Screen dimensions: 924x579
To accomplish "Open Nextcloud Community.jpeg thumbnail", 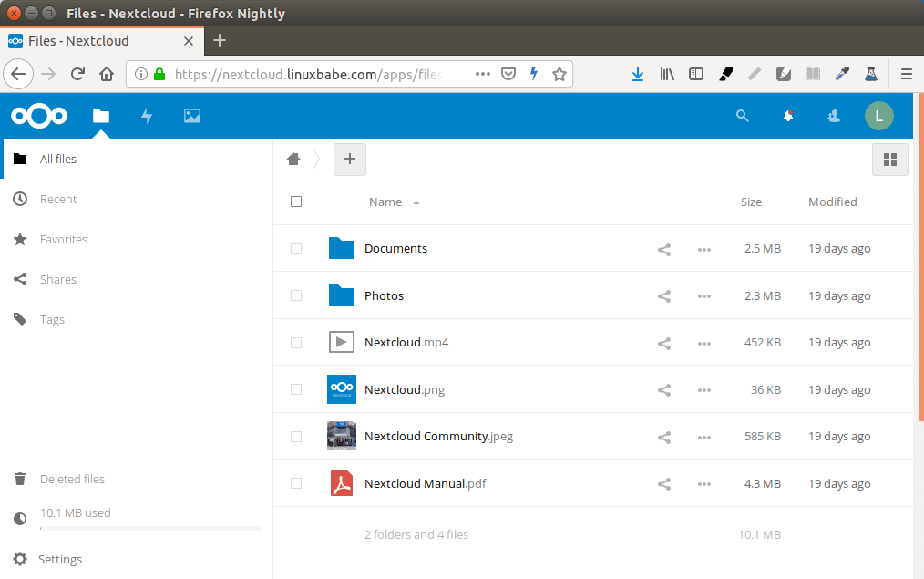I will pyautogui.click(x=342, y=436).
